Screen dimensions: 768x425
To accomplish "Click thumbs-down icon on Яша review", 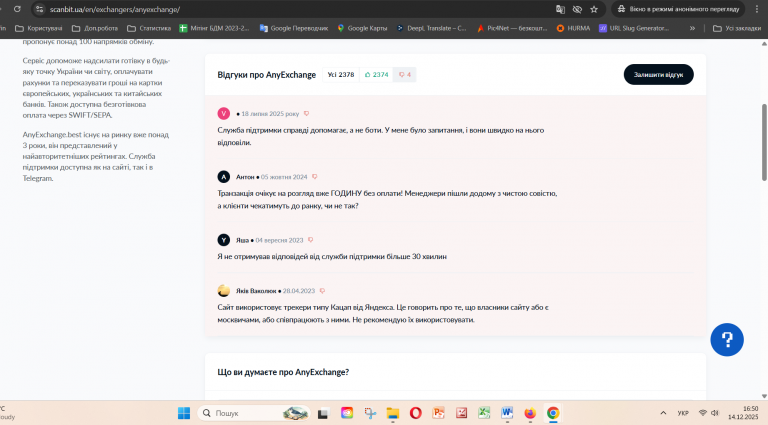I will click(310, 240).
